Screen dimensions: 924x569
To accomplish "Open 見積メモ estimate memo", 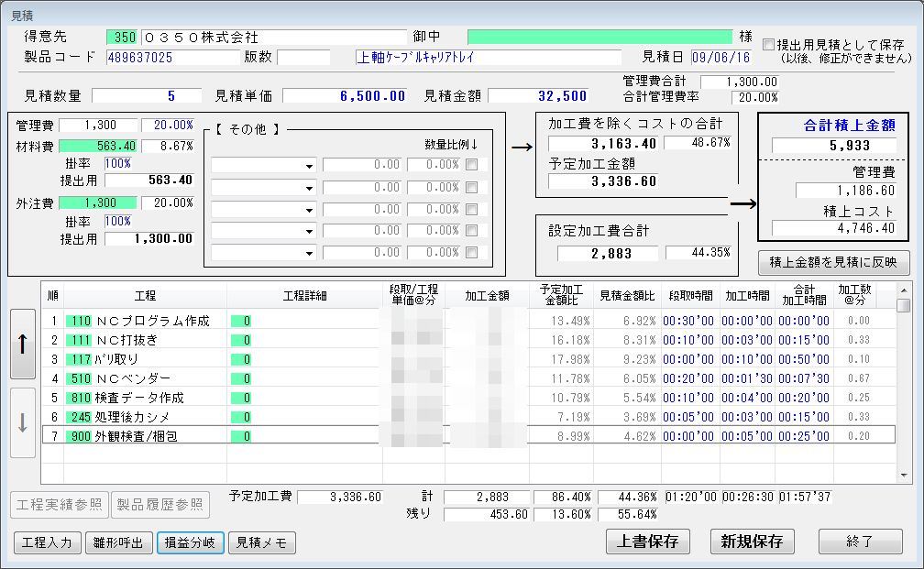I will tap(261, 542).
